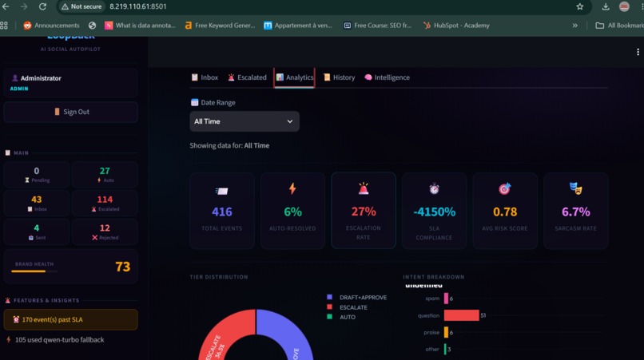Click the Total Events envelope icon
The width and height of the screenshot is (644, 360).
pyautogui.click(x=222, y=191)
